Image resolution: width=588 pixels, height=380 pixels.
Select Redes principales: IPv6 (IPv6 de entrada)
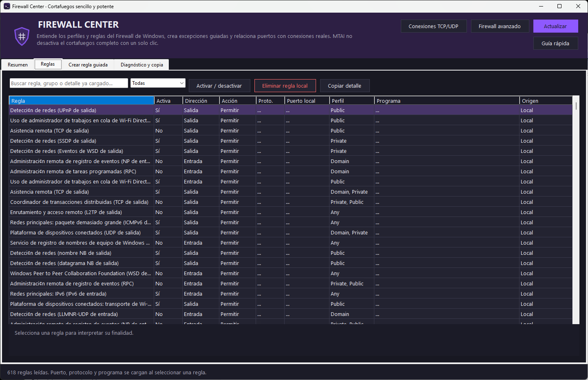pos(290,294)
